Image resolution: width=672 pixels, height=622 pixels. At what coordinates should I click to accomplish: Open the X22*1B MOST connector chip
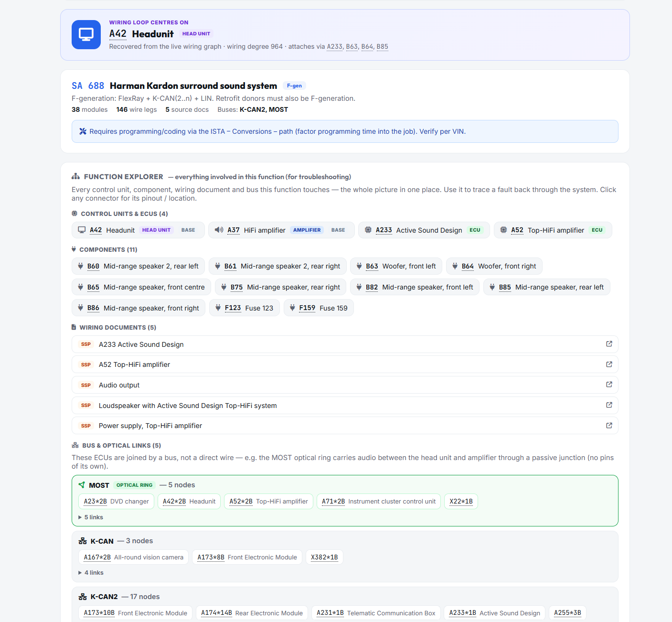(x=461, y=502)
